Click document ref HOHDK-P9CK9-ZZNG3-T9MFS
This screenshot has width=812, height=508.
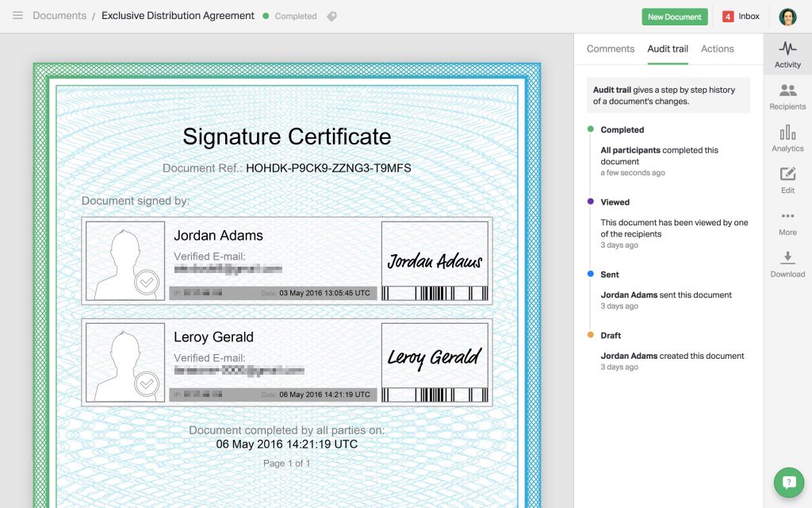click(328, 168)
